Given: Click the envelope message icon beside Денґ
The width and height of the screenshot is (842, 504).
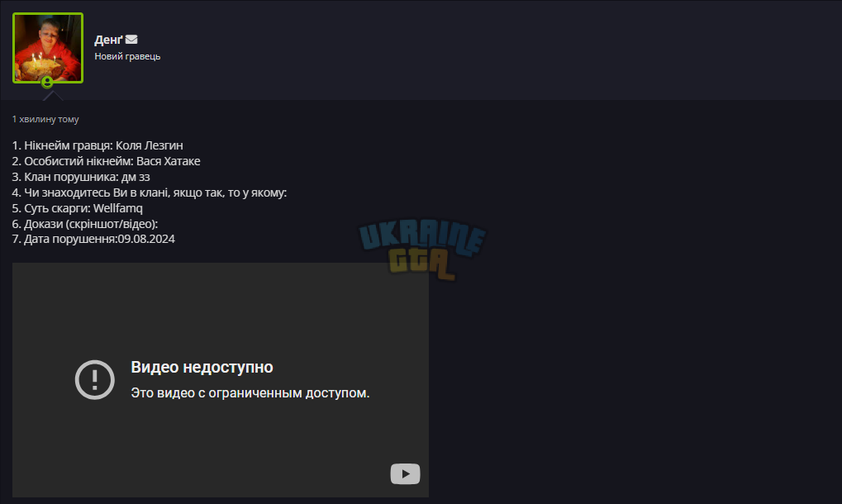Looking at the screenshot, I should point(131,39).
